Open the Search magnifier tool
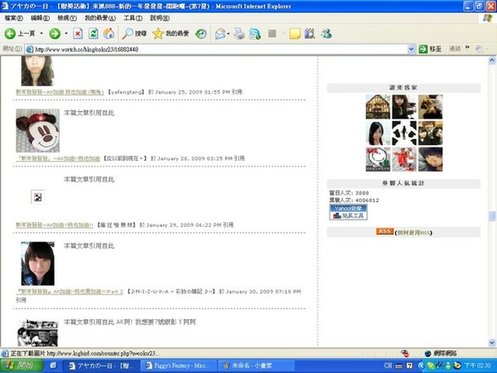Viewport: 497px width, 373px height. point(134,33)
